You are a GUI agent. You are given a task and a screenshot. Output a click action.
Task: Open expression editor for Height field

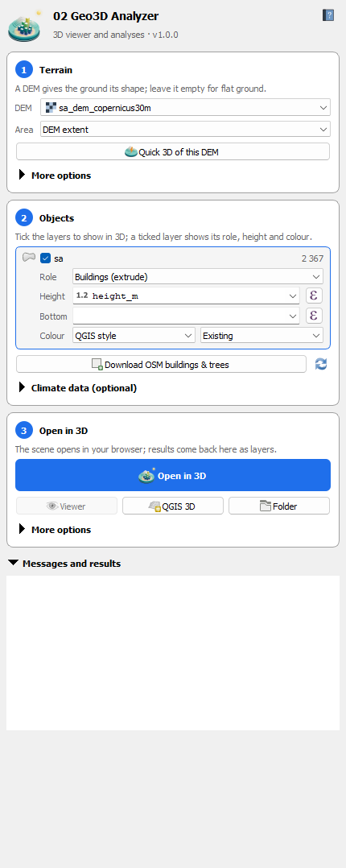click(x=314, y=296)
